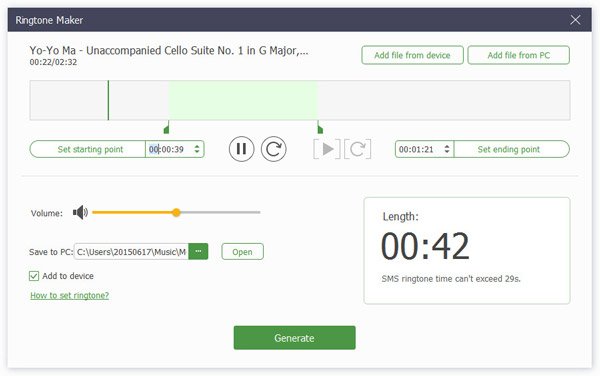Click Add file from device
Screen dimensions: 600x376
pos(412,55)
